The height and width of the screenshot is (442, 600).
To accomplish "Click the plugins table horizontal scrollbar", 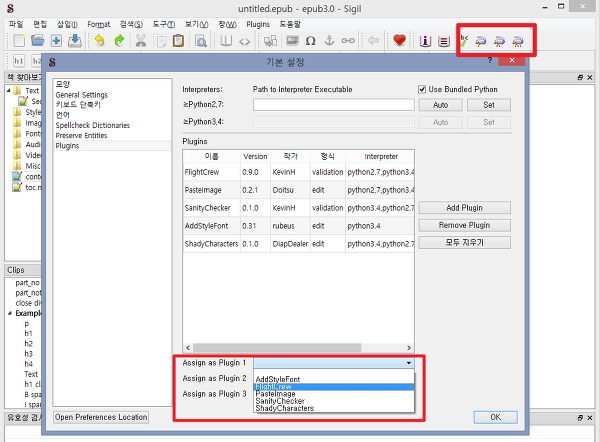I will pos(277,347).
